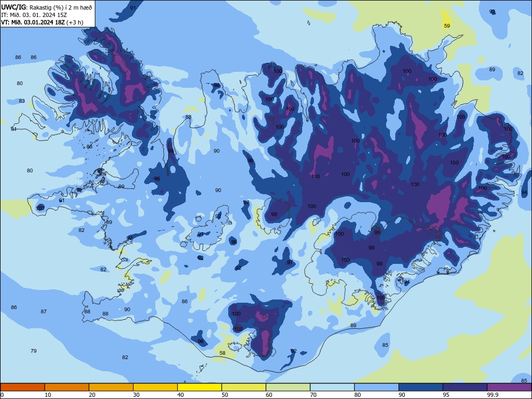Click the '59' value in the yellow patch
532x399 pixels.
pos(447,26)
